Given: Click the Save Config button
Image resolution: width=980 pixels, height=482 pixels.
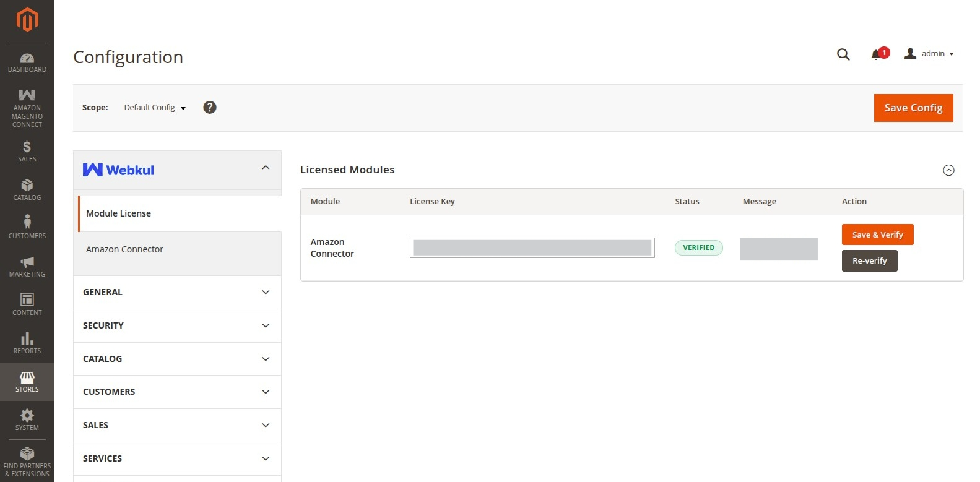Looking at the screenshot, I should [x=913, y=108].
